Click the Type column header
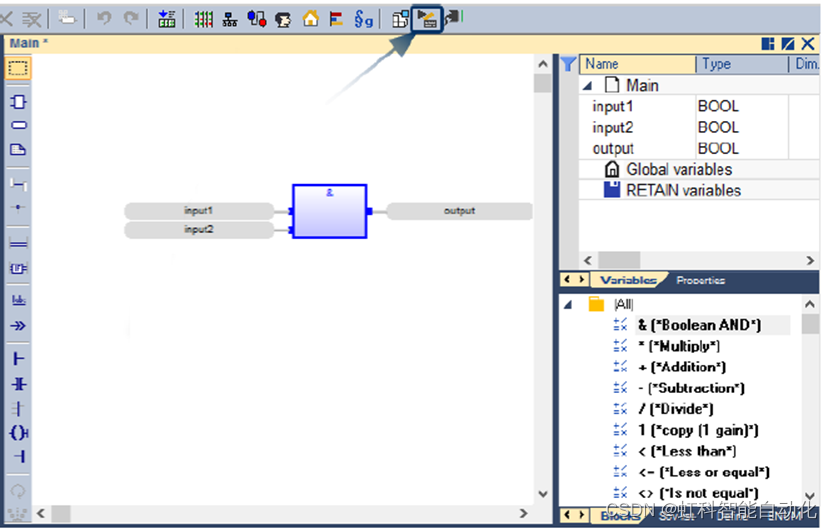The image size is (833, 529). click(x=742, y=64)
